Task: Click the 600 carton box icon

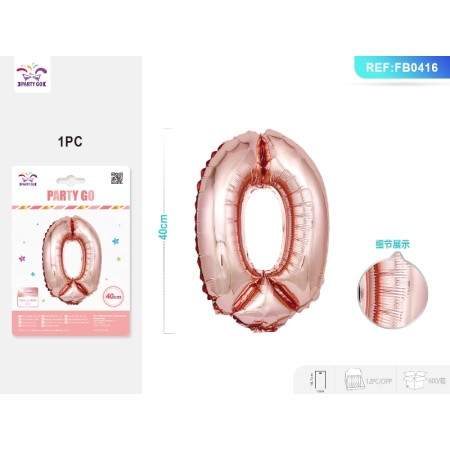Action: pyautogui.click(x=415, y=380)
